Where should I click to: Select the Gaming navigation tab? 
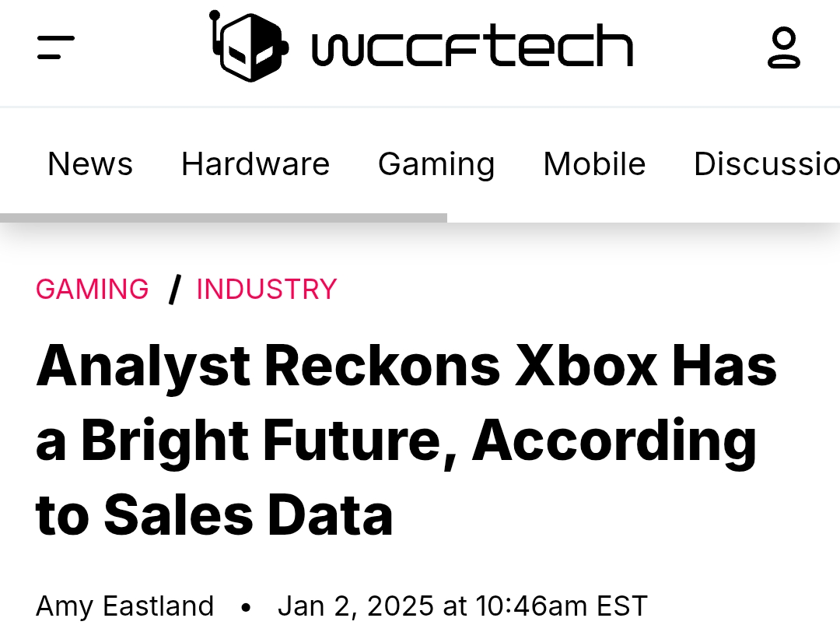point(436,164)
